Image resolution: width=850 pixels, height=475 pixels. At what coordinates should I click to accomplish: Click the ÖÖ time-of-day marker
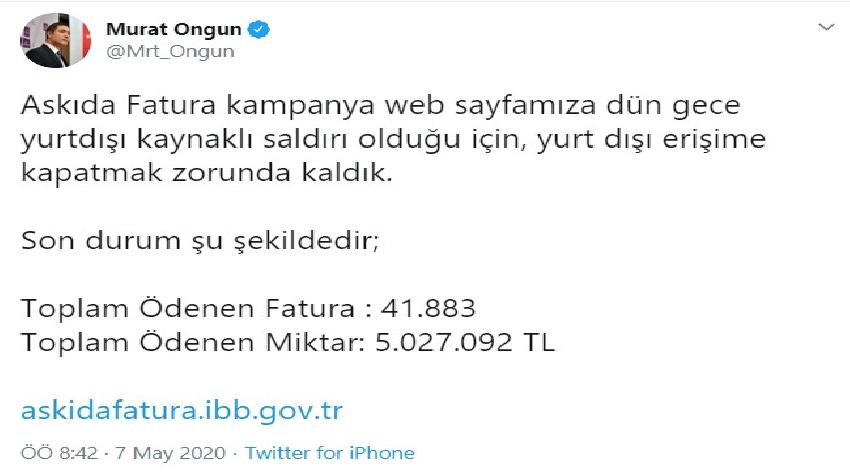37,453
